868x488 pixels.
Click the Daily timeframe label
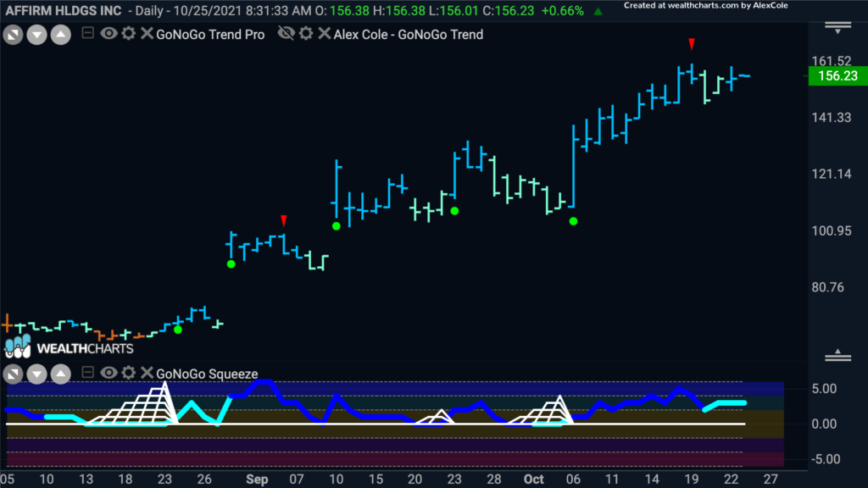[x=149, y=11]
